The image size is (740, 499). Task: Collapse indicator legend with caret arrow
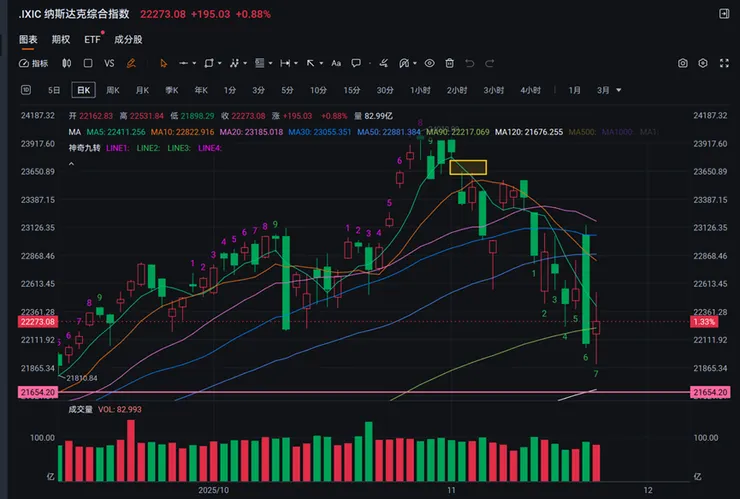[x=71, y=164]
